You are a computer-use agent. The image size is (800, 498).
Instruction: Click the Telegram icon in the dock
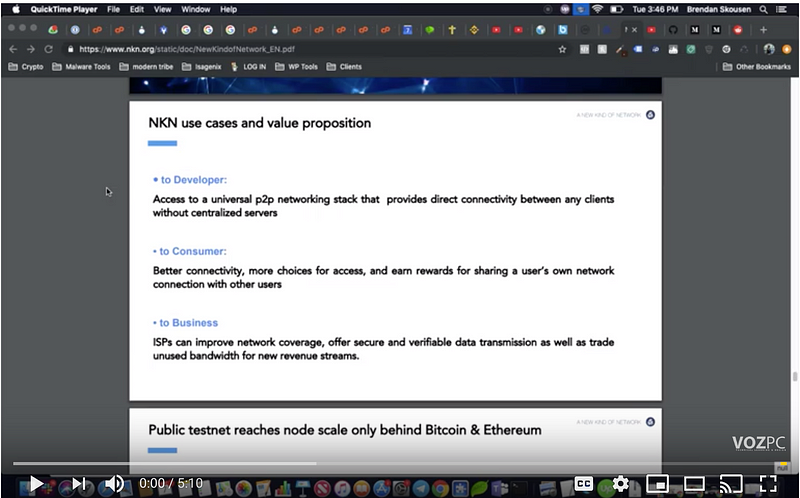pos(421,488)
